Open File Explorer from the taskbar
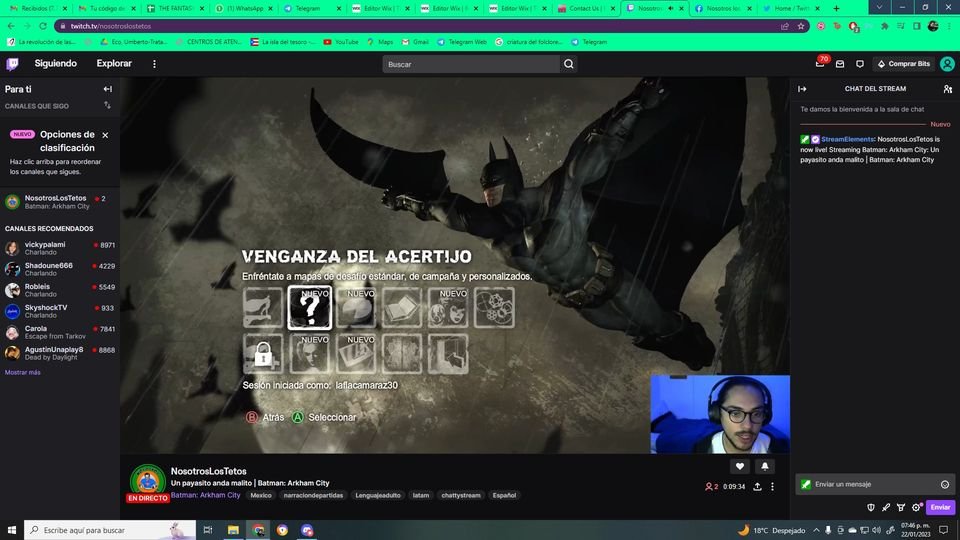Screen dimensions: 960x540 pyautogui.click(x=233, y=530)
